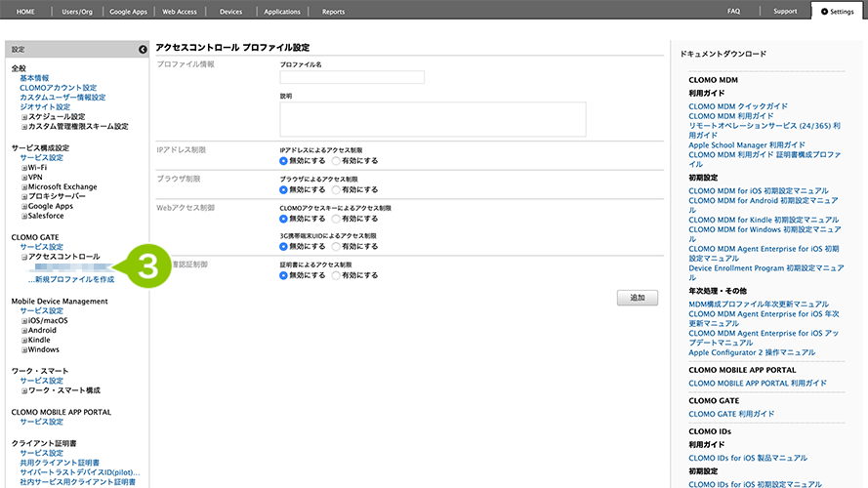Download CLOMO MDM for iOS 初期設定マニュアル
Screen dimensions: 868x488
point(759,191)
